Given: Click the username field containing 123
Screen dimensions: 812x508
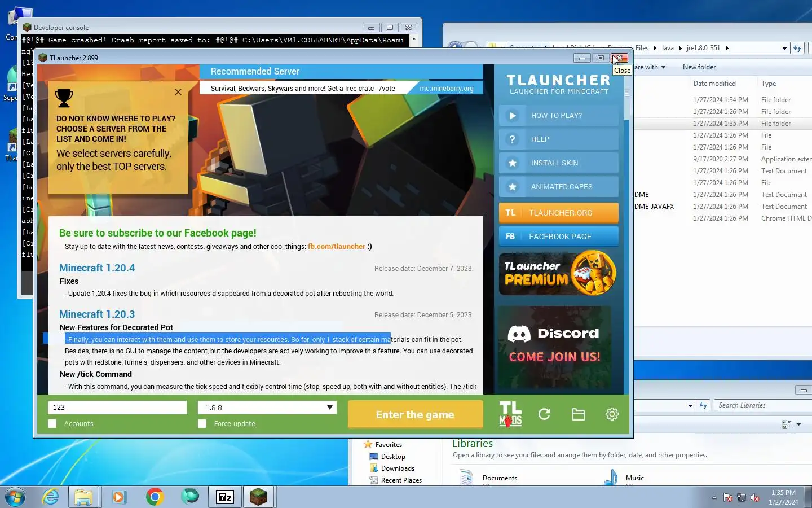Looking at the screenshot, I should (x=117, y=408).
